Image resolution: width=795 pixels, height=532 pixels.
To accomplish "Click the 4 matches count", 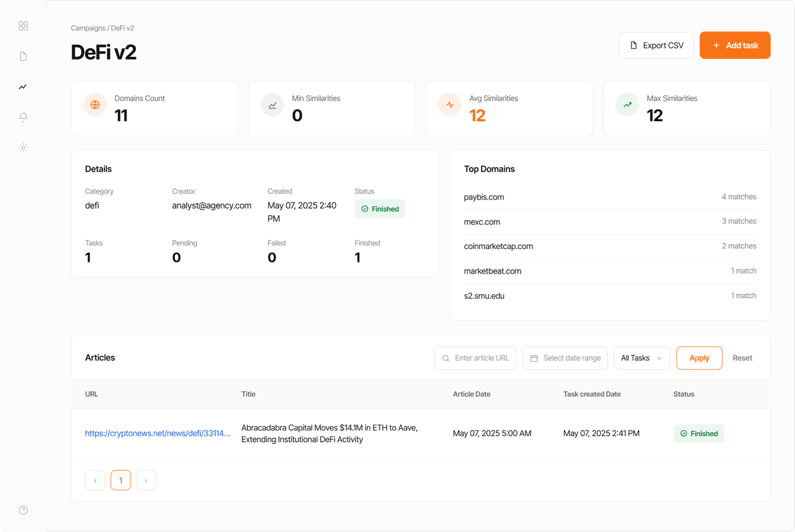I will point(739,197).
